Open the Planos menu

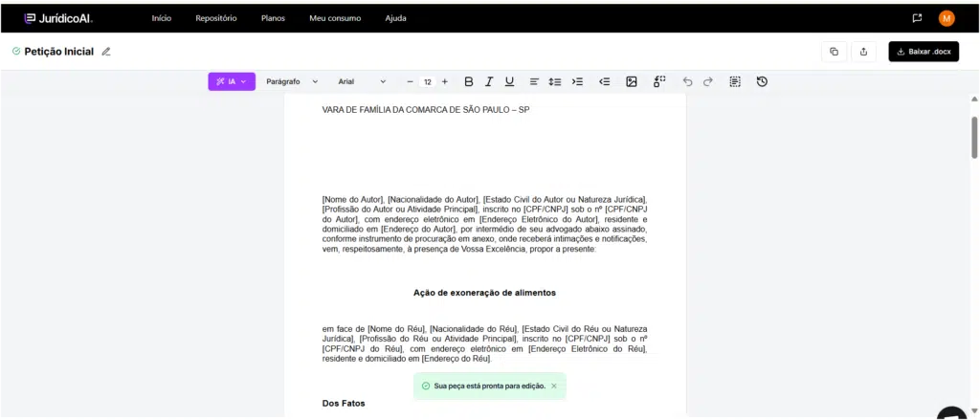pos(273,18)
